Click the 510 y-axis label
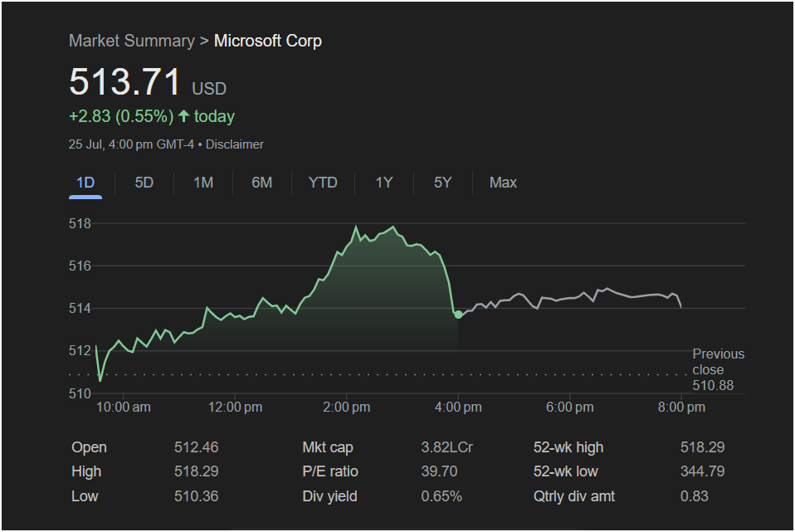Viewport: 795px width, 532px height. (x=80, y=393)
